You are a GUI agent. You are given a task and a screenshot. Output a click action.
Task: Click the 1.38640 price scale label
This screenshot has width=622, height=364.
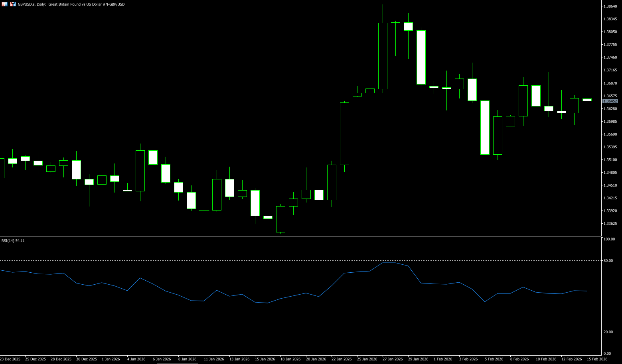610,6
